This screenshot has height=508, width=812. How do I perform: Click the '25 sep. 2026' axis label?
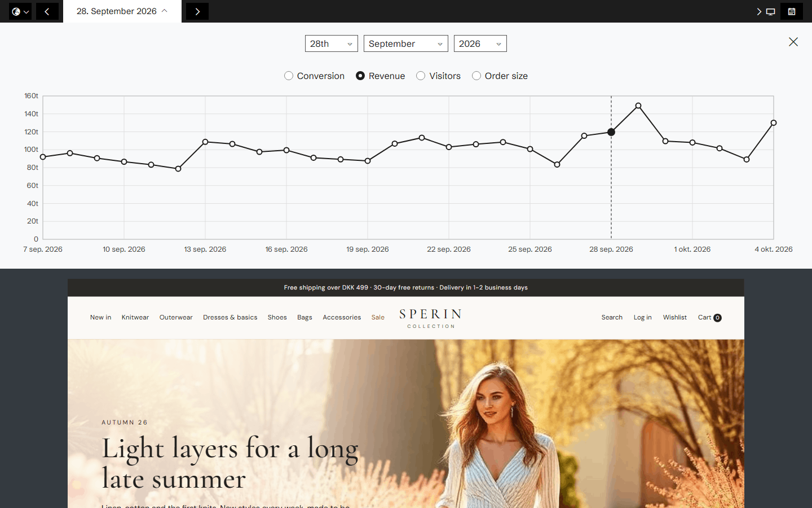530,249
